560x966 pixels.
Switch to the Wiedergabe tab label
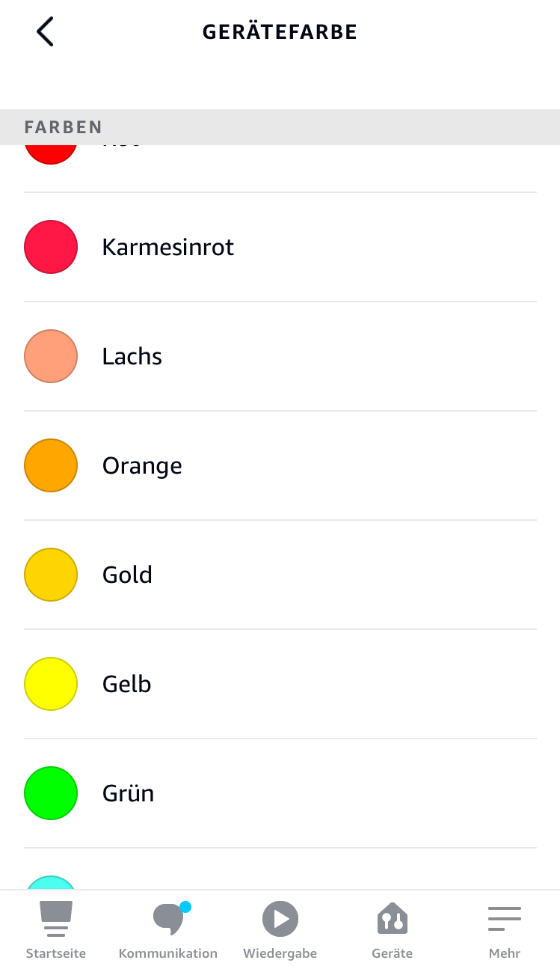280,953
